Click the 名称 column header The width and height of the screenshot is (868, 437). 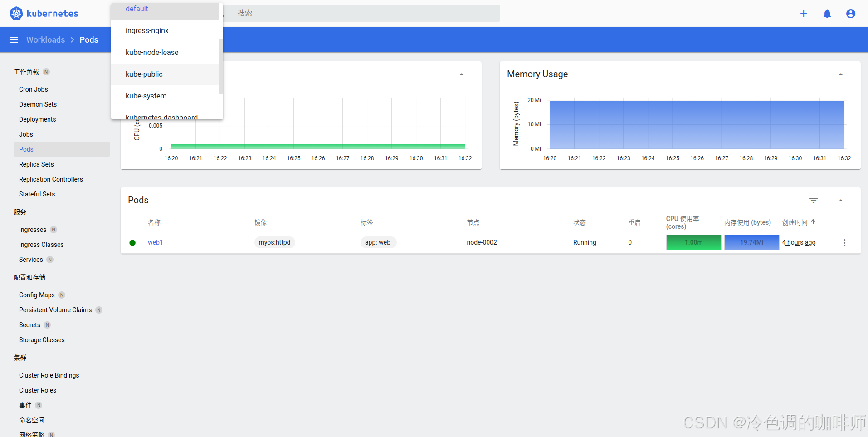154,222
